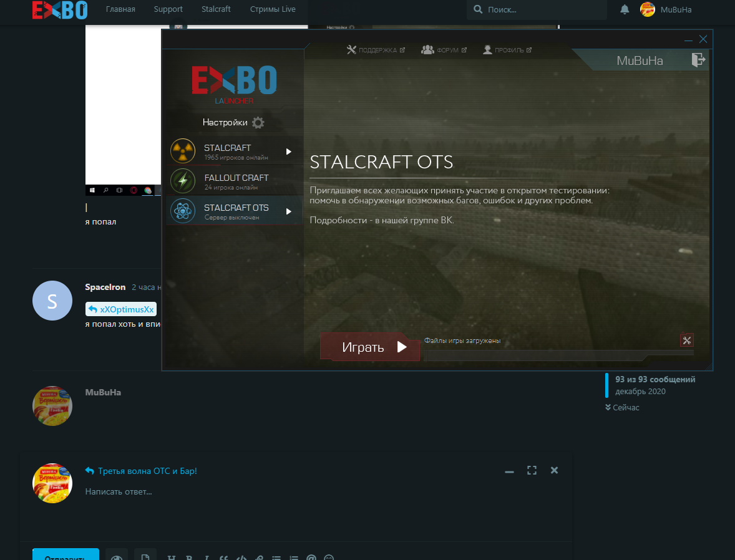The width and height of the screenshot is (735, 560).
Task: Select STALCRAFT in the game list
Action: click(x=235, y=151)
